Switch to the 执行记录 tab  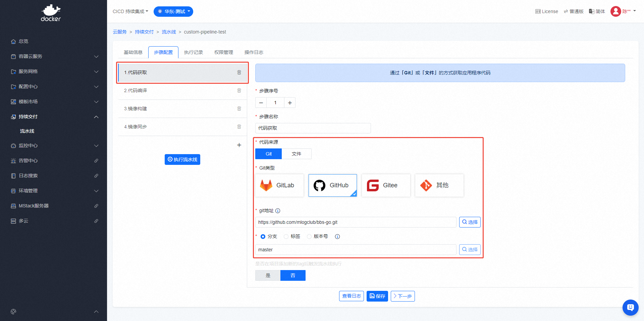(194, 52)
